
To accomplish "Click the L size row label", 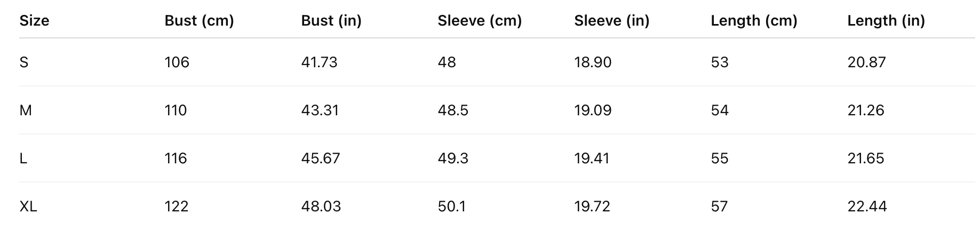I will pos(23,159).
